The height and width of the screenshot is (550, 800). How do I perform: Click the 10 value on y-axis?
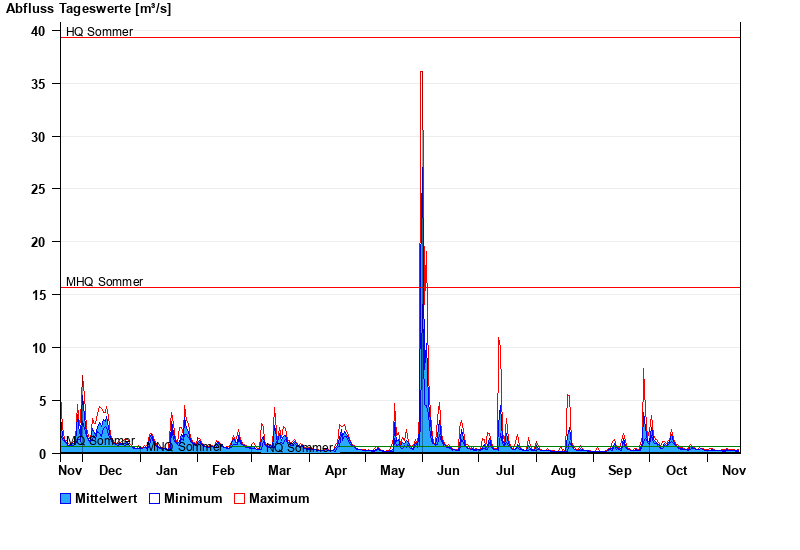tap(38, 347)
